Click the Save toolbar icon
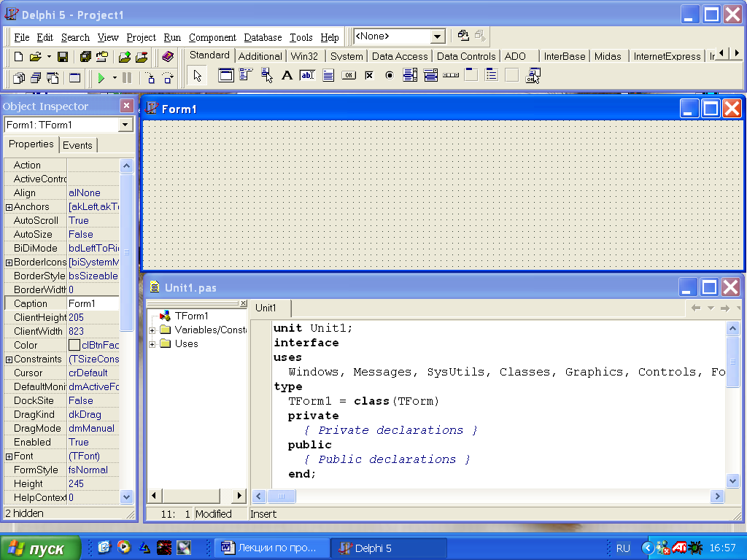Viewport: 747px width, 560px height. [63, 57]
